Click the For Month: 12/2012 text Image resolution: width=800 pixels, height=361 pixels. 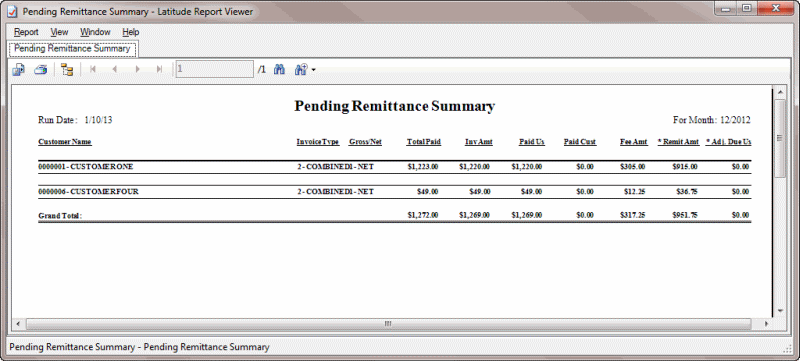point(712,120)
